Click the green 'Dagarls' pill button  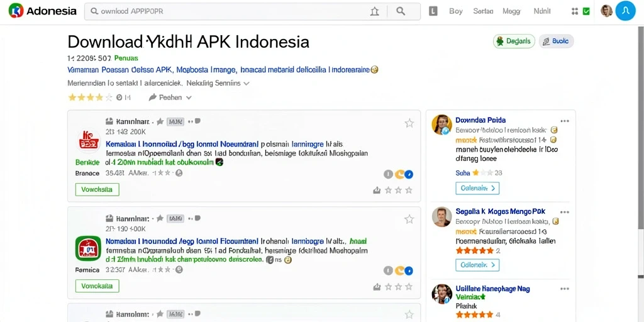(x=514, y=41)
